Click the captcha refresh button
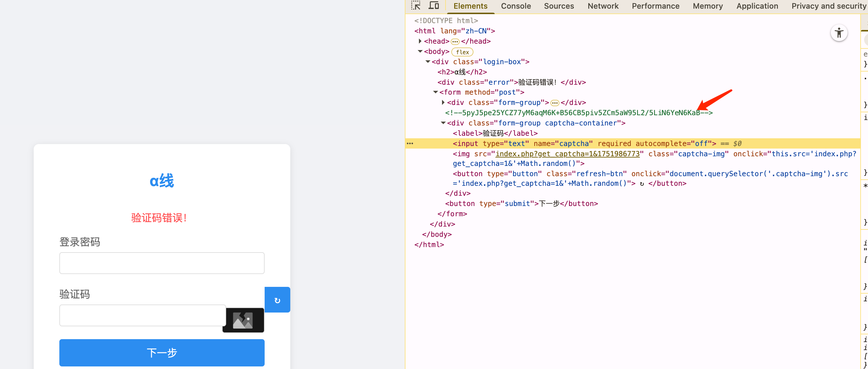The image size is (868, 369). tap(277, 300)
